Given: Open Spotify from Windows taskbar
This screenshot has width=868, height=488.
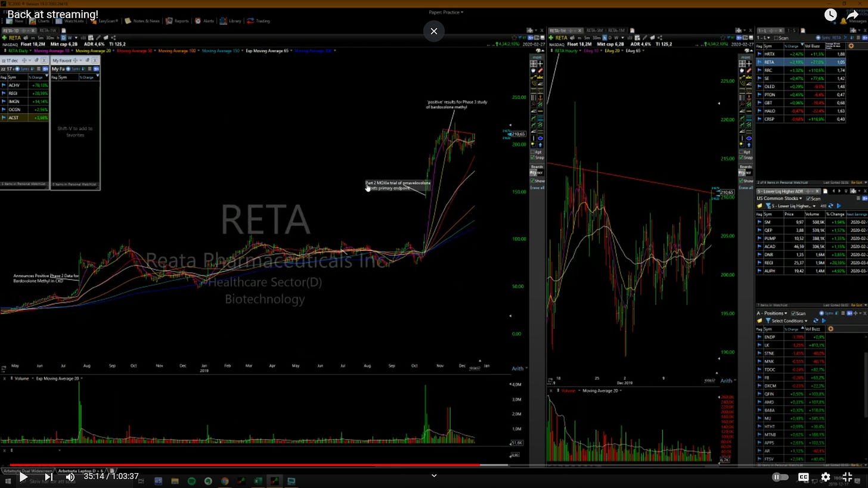Looking at the screenshot, I should pyautogui.click(x=191, y=481).
